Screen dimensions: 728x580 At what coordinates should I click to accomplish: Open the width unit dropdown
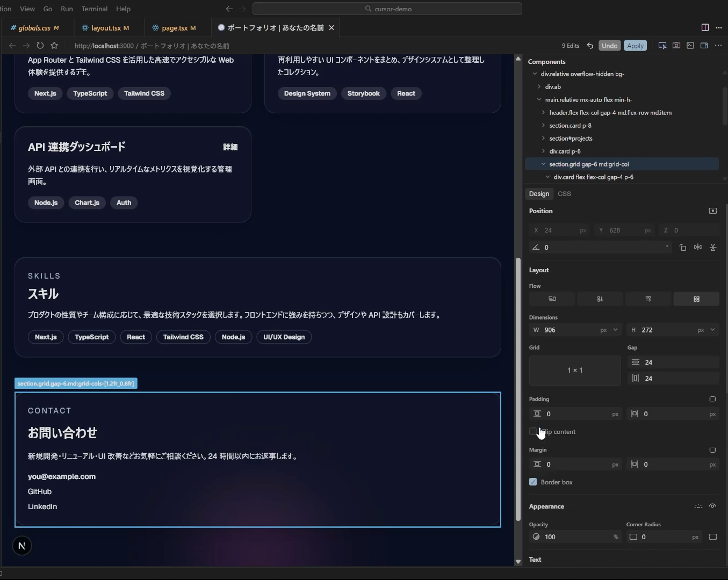coord(615,330)
